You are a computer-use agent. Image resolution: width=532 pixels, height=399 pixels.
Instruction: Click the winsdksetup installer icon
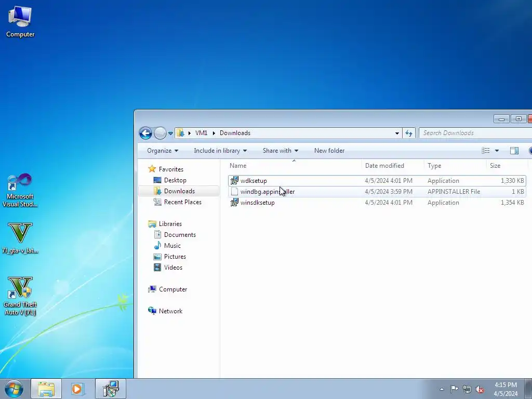click(234, 203)
